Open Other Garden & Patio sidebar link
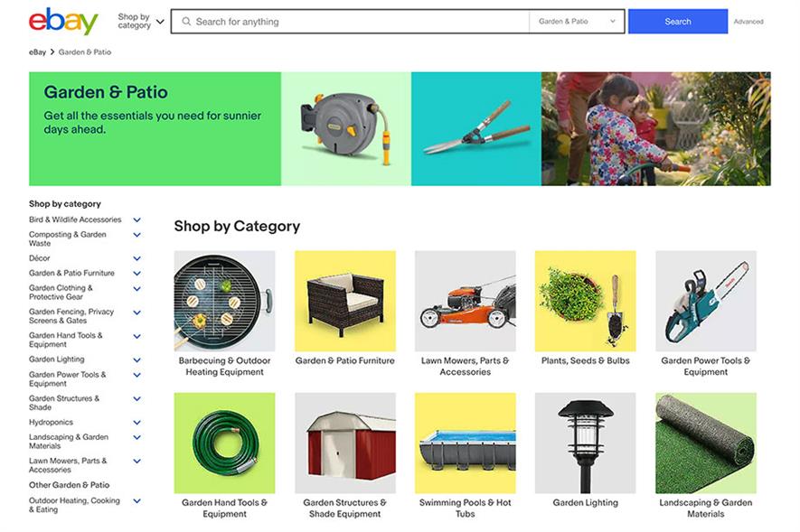The image size is (800, 532). pos(69,485)
